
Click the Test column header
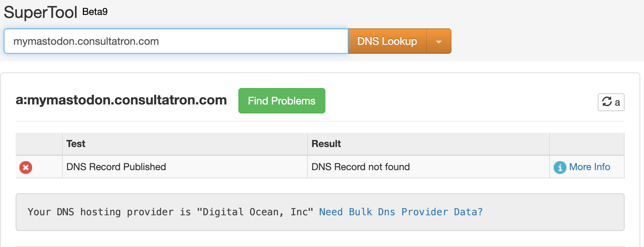click(x=76, y=144)
